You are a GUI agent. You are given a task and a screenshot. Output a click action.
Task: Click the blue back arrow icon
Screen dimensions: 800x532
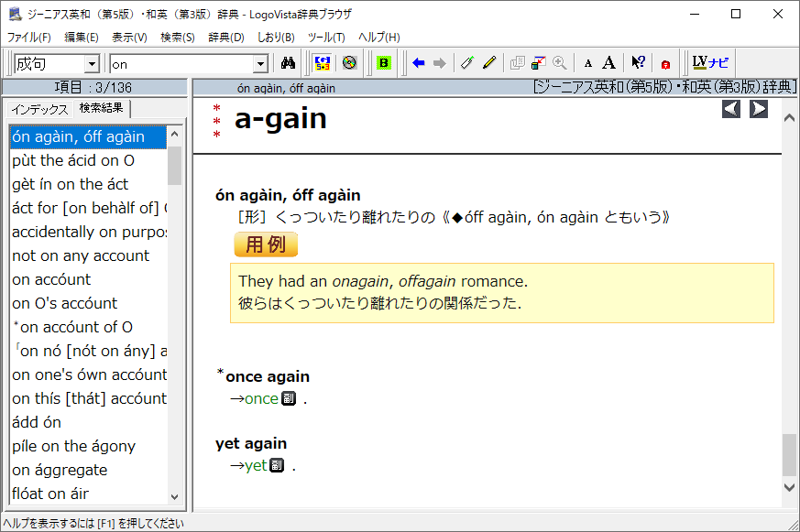point(419,63)
